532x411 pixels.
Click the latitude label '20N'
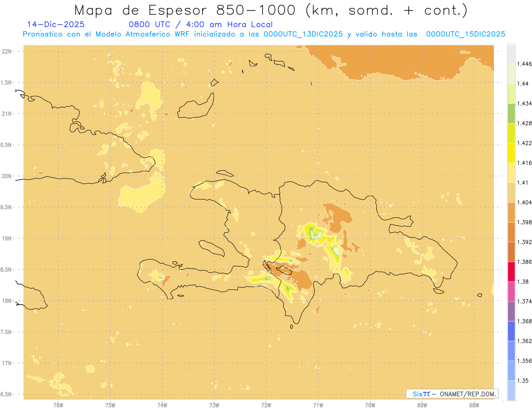[7, 176]
